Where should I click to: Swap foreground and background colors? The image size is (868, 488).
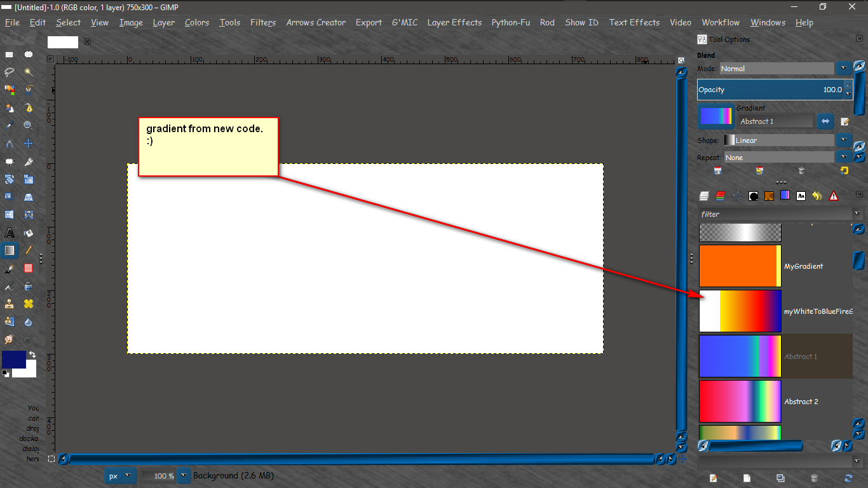tap(32, 355)
